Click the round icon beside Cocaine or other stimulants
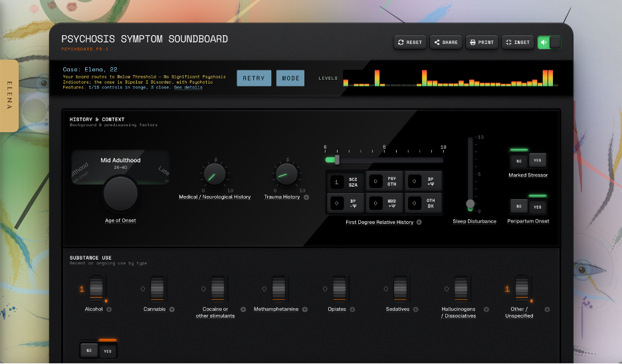Viewport: 622px width, 364px height. [243, 310]
